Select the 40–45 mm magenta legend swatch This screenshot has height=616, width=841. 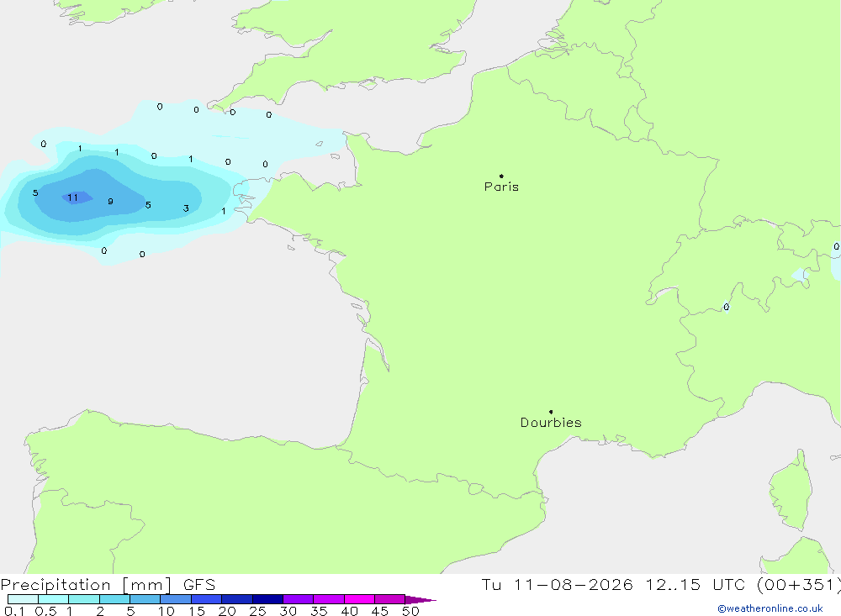click(x=359, y=599)
